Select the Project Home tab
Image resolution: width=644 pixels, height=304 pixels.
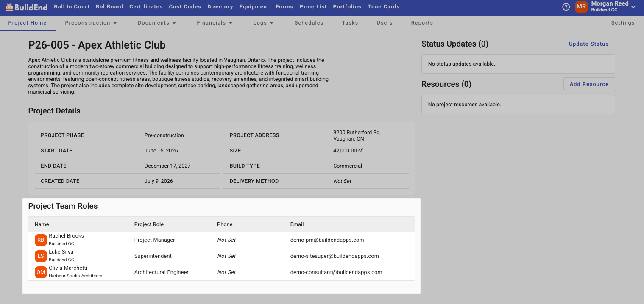coord(28,23)
